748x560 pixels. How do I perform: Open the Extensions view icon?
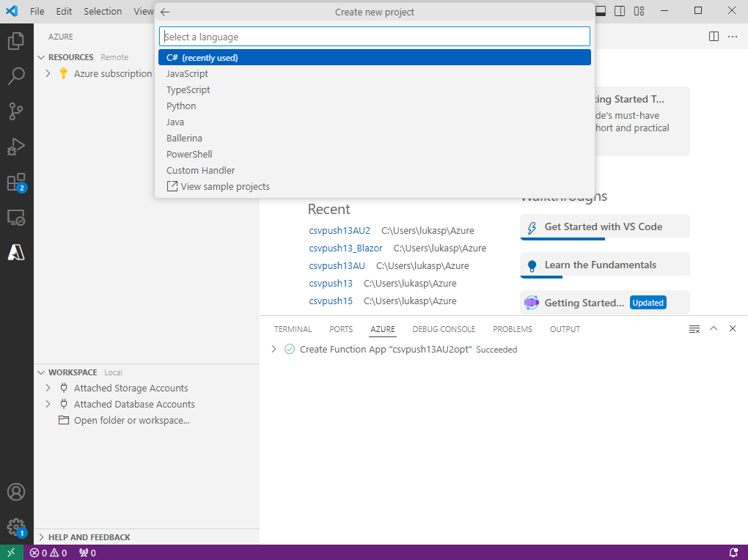coord(16,182)
